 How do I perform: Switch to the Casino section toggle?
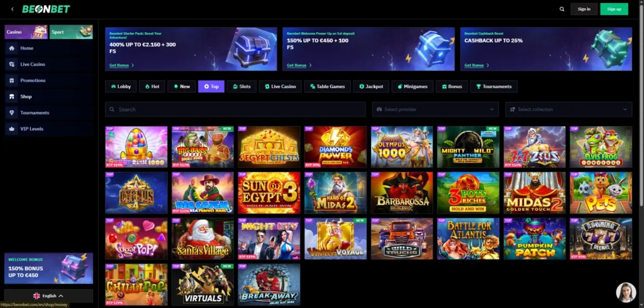(x=26, y=32)
